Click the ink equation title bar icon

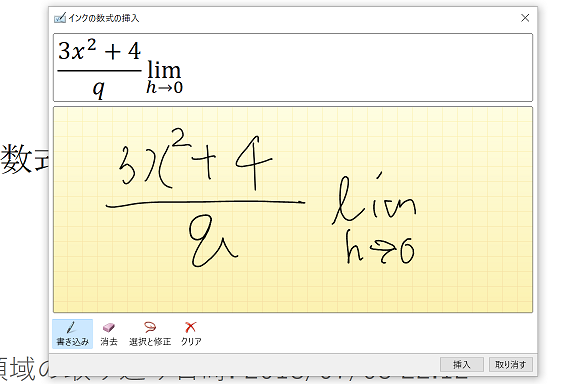pyautogui.click(x=60, y=18)
